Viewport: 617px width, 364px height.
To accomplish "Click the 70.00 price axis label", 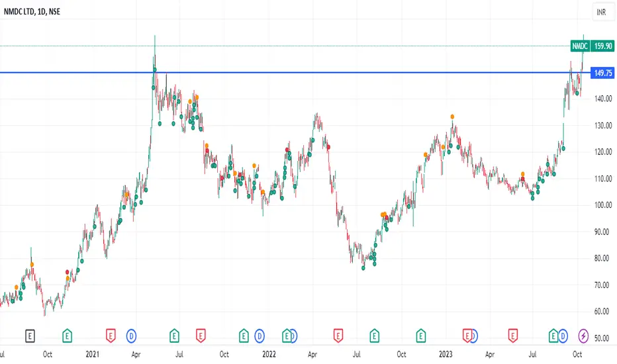I will [x=602, y=285].
